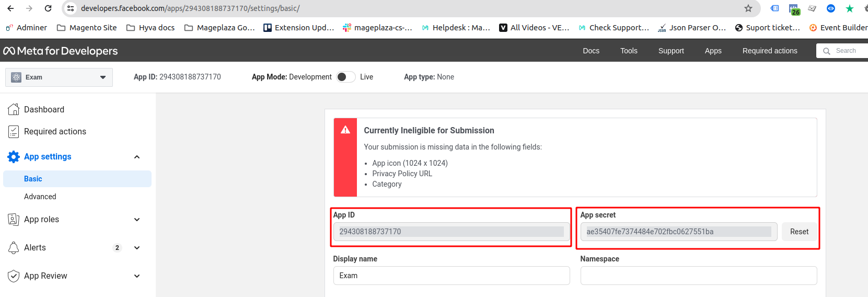
Task: Click the Namespace input field
Action: (x=698, y=276)
